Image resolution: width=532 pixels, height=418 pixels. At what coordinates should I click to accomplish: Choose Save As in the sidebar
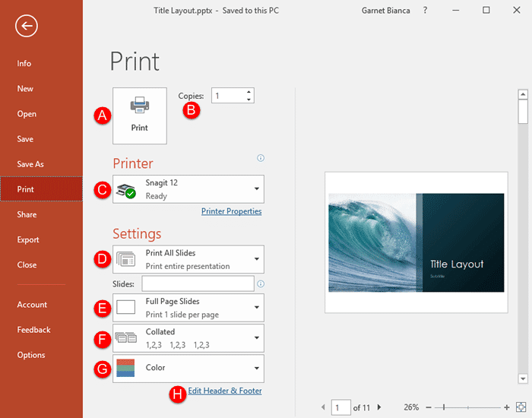(x=30, y=164)
